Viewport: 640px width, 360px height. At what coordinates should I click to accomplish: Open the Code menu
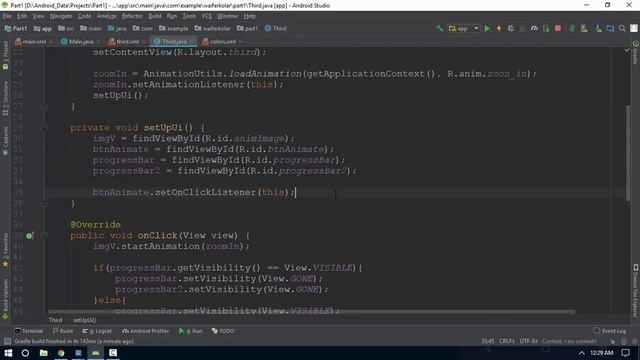(x=84, y=16)
